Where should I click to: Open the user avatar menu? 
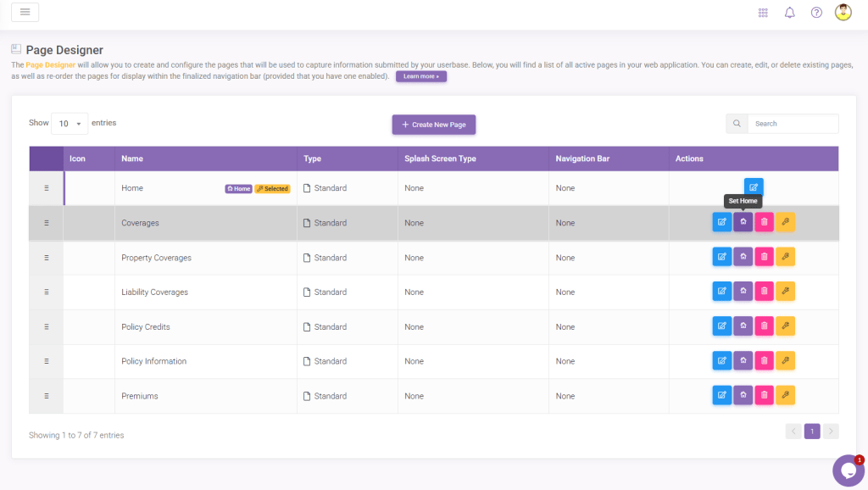tap(843, 13)
